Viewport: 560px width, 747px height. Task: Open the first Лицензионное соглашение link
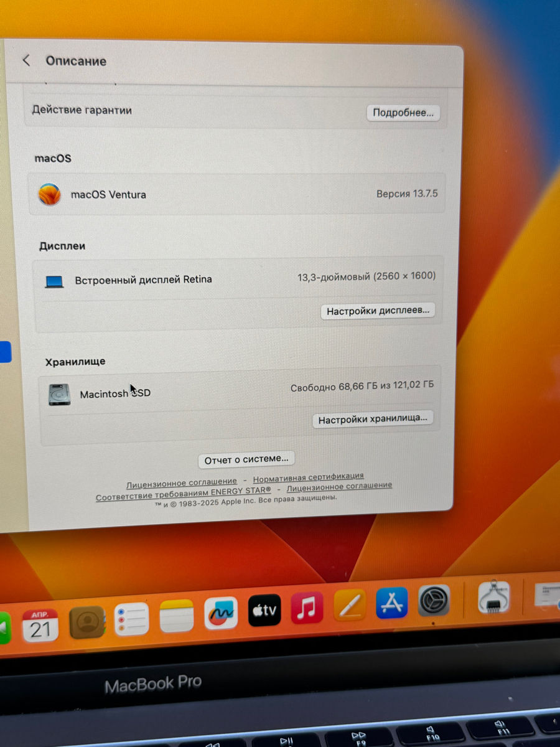point(182,482)
